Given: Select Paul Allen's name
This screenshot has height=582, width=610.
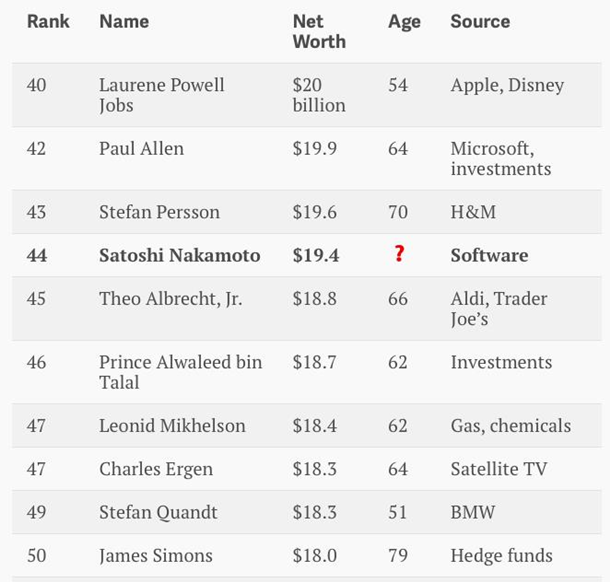Looking at the screenshot, I should point(141,148).
